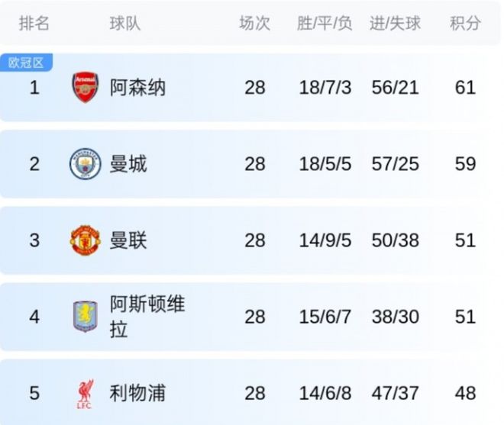Screen dimensions: 504x425
Task: Click the Manchester City club badge
Action: tap(85, 164)
